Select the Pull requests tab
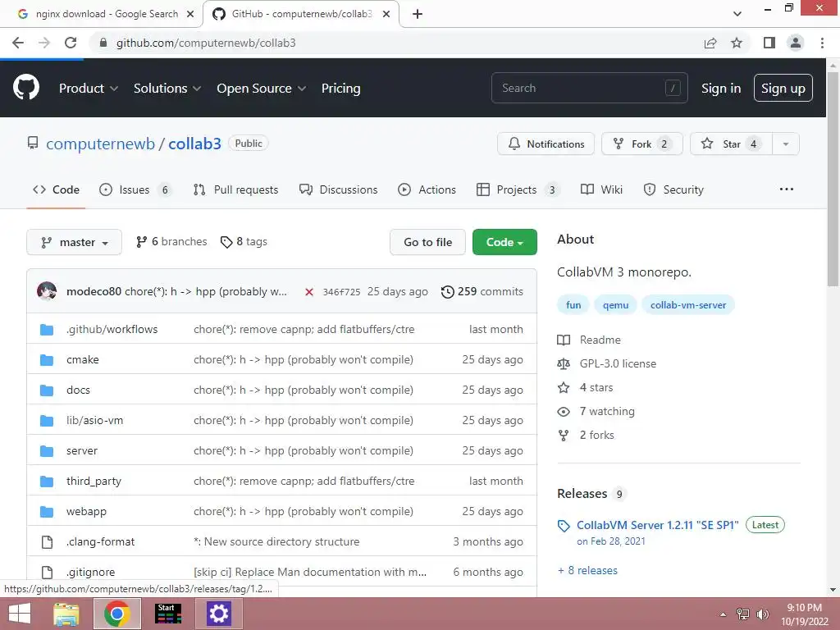Viewport: 840px width, 630px height. [235, 189]
